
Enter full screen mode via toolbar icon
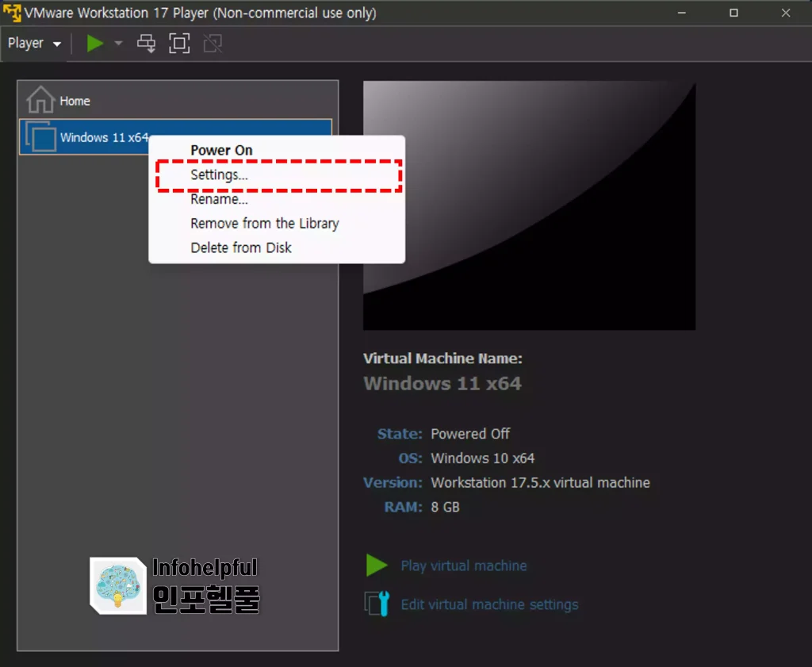tap(179, 44)
